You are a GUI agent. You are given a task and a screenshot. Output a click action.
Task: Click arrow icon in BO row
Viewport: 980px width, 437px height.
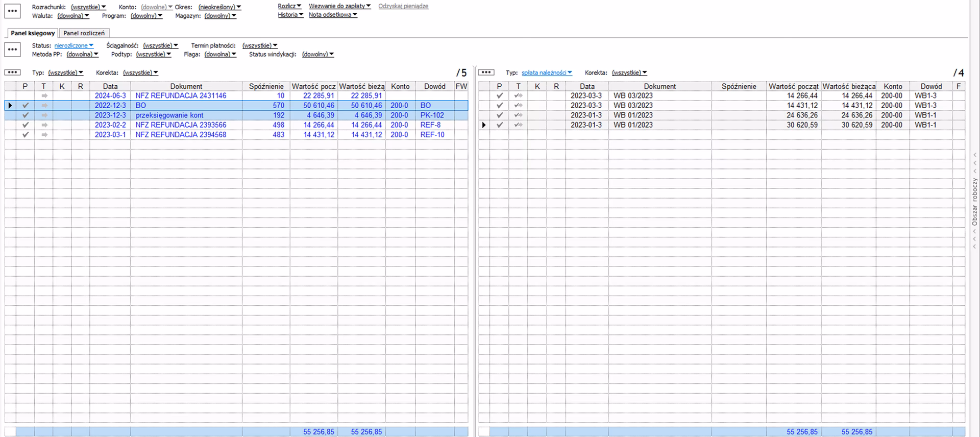point(44,106)
